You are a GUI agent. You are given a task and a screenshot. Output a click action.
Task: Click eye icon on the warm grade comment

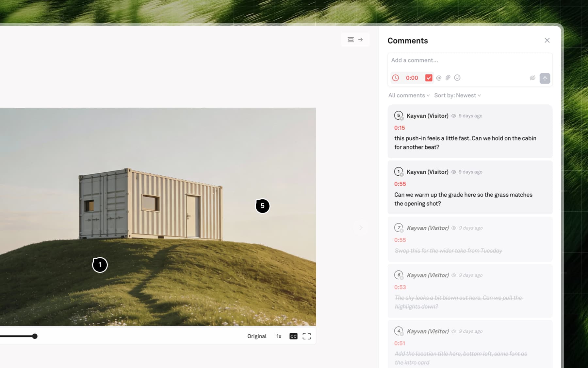pyautogui.click(x=454, y=172)
